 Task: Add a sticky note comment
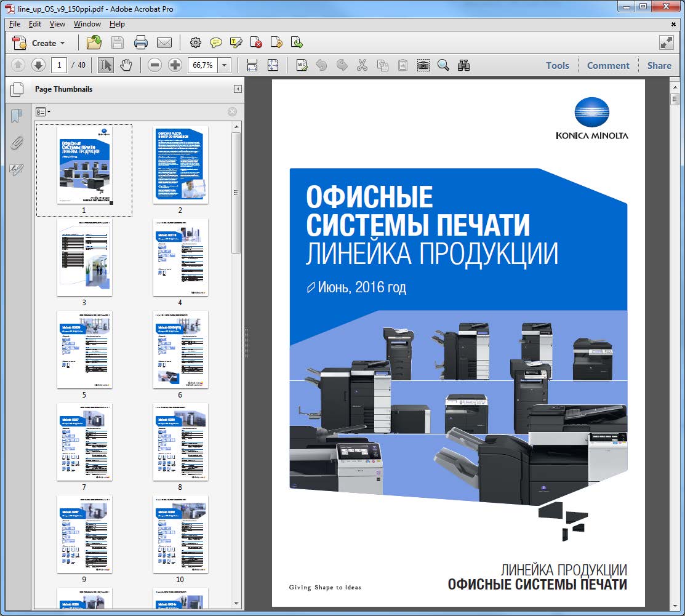point(216,43)
